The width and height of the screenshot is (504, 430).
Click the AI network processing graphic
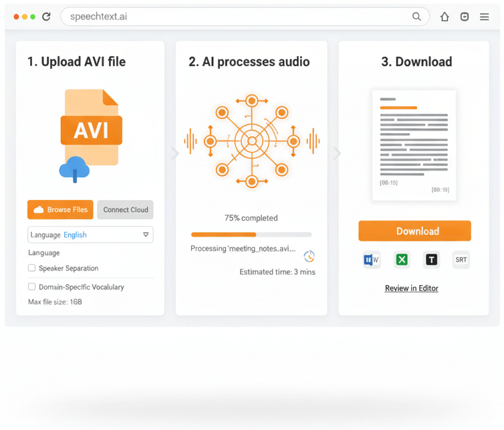pos(252,141)
